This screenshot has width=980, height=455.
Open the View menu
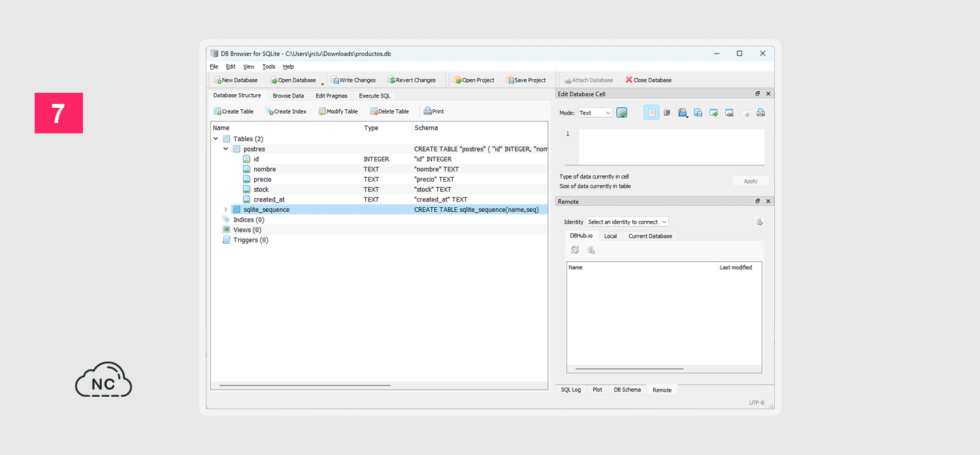(249, 67)
